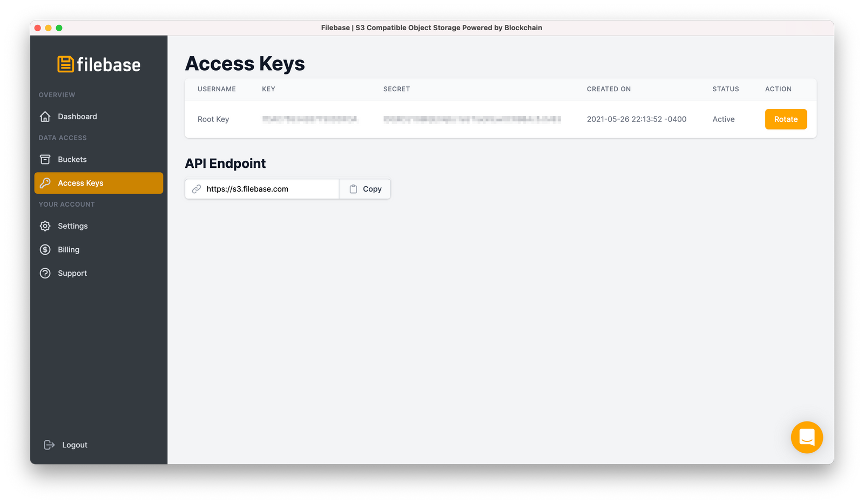Click the clipboard icon on the Copy button
The image size is (864, 504).
(x=353, y=189)
